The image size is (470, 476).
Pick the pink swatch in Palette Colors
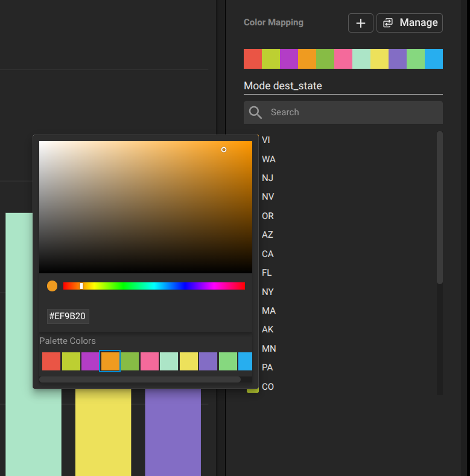tap(150, 361)
